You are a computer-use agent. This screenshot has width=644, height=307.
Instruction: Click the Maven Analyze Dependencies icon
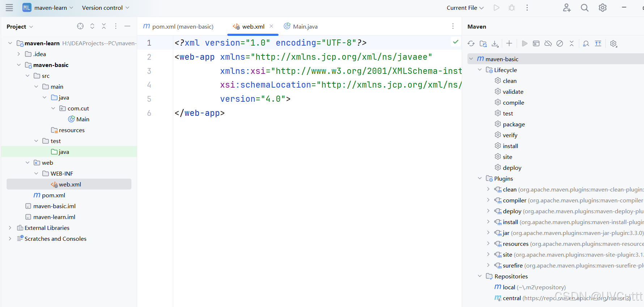[586, 43]
